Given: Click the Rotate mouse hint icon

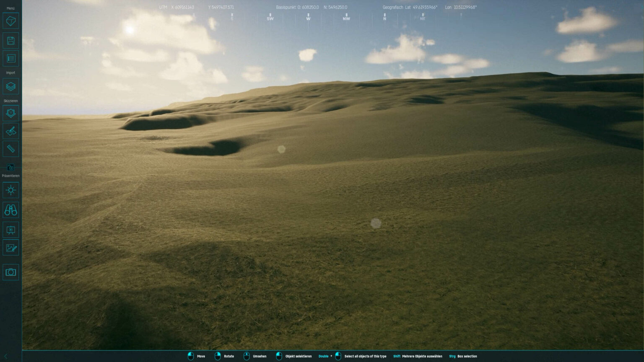Looking at the screenshot, I should tap(218, 356).
